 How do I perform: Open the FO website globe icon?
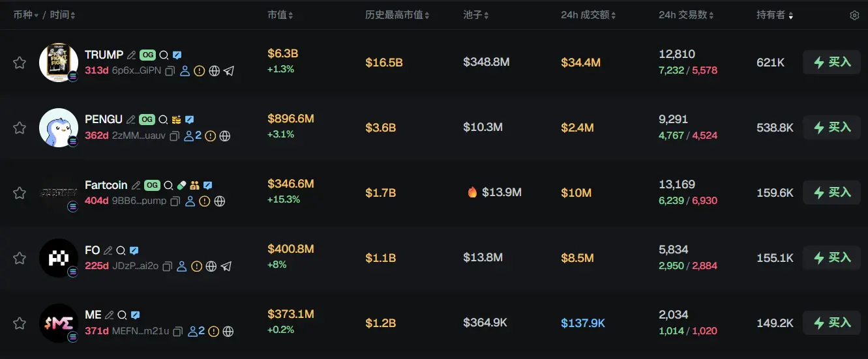click(211, 266)
